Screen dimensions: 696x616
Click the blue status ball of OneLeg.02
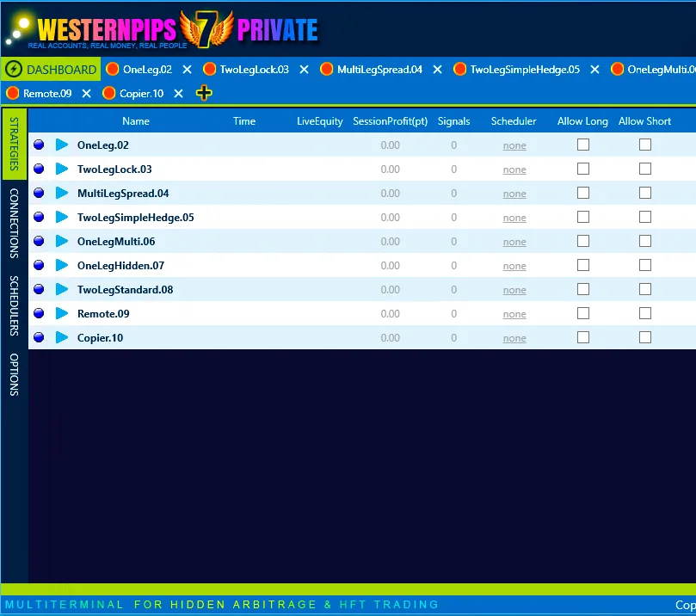pos(39,145)
